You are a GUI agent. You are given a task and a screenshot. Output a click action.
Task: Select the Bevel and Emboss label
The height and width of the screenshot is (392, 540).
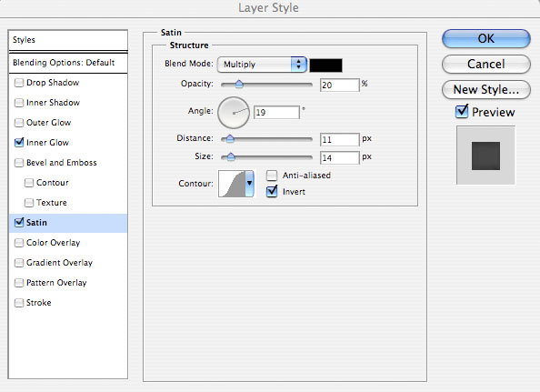click(62, 163)
